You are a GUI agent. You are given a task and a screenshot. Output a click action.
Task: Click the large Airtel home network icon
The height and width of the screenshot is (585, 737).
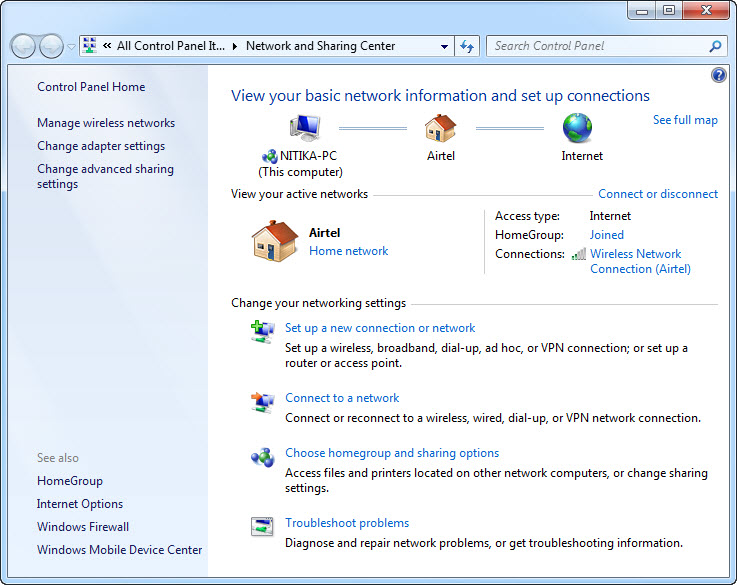tap(274, 241)
